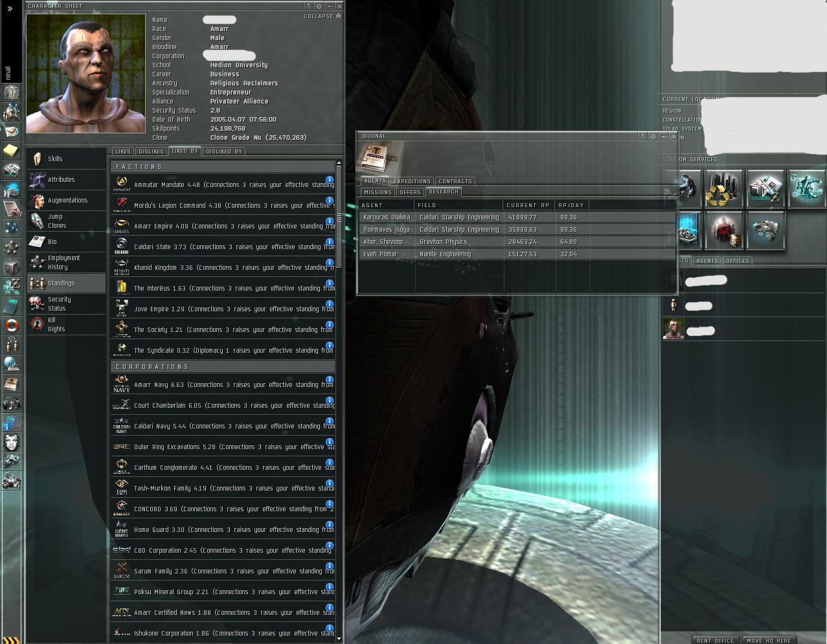
Task: Select the Liked By tab
Action: (x=185, y=151)
